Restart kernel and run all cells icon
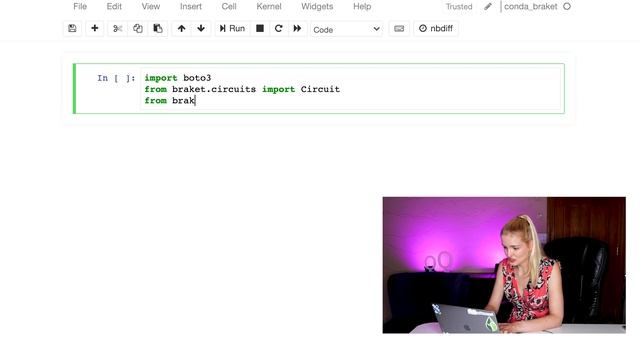Image resolution: width=640 pixels, height=360 pixels. coord(297,29)
